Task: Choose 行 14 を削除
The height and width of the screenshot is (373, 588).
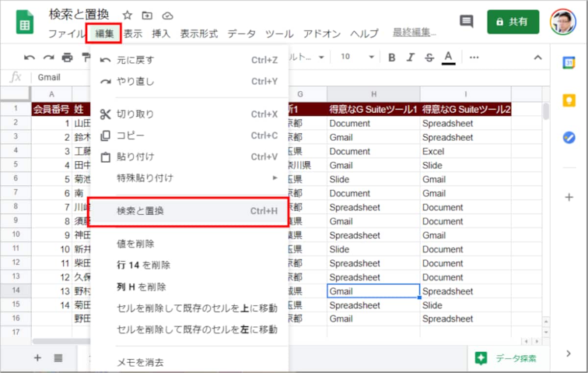Action: (x=189, y=265)
